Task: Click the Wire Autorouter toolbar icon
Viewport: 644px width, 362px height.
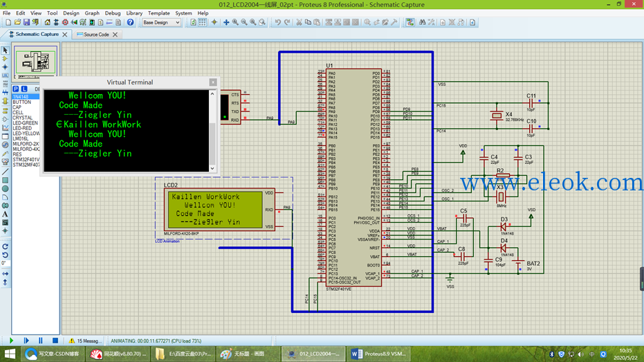Action: pos(410,22)
